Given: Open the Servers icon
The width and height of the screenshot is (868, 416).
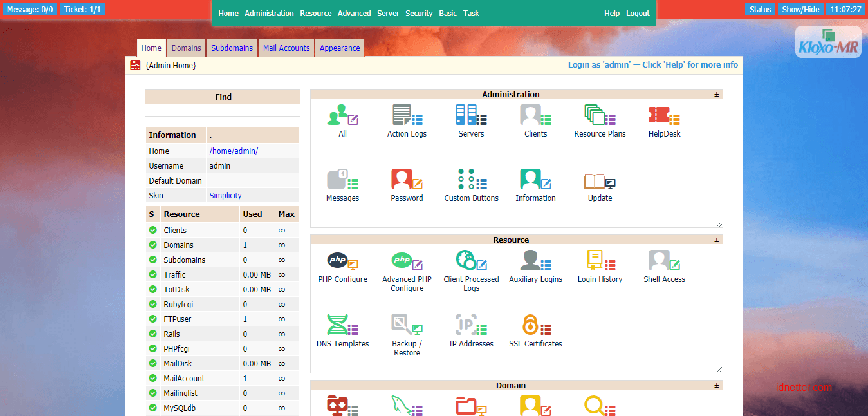Looking at the screenshot, I should click(x=471, y=116).
